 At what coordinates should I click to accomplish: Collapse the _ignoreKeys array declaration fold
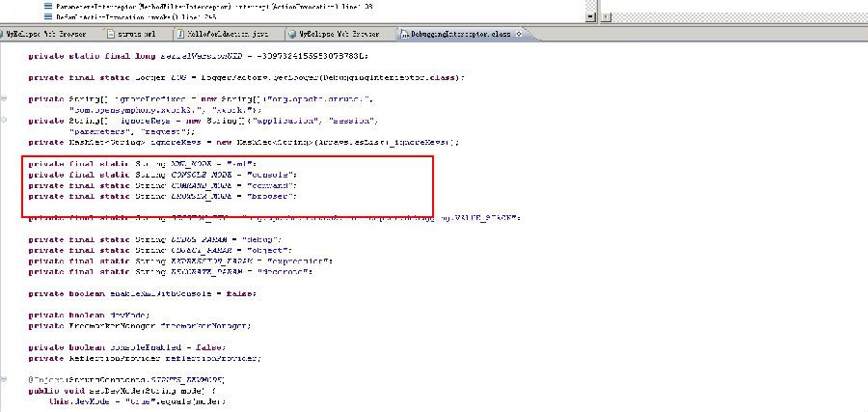pos(4,121)
